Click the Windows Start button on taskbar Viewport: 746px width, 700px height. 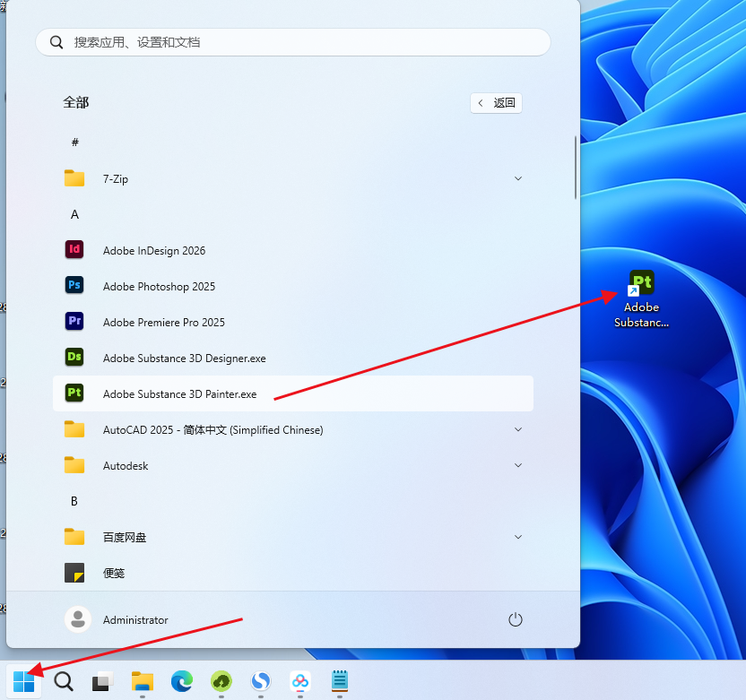[24, 682]
